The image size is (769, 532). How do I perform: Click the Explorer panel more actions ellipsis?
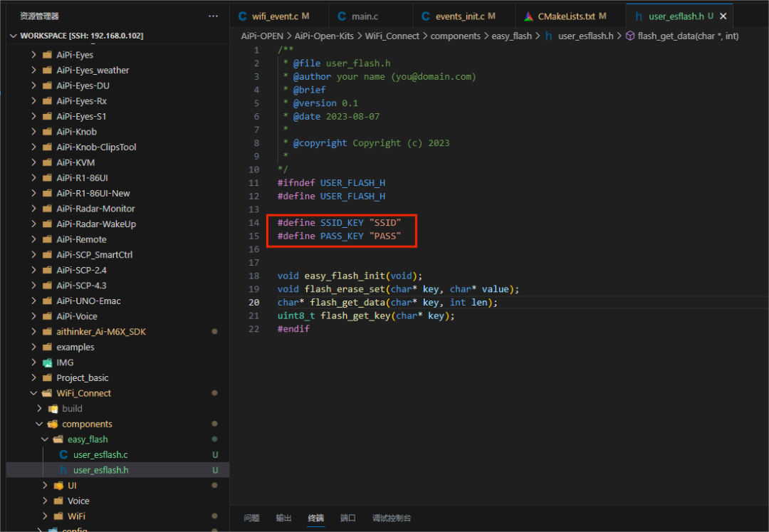pos(213,16)
